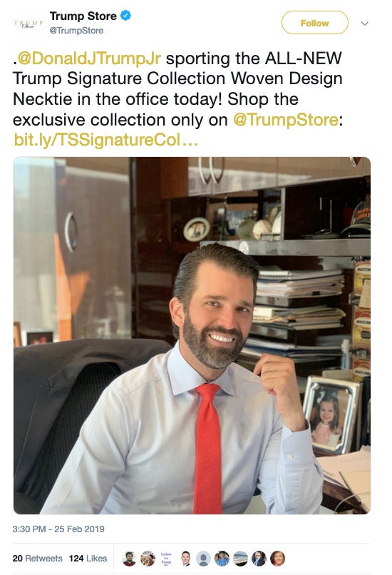
Task: Follow the Trump Store account
Action: (315, 23)
